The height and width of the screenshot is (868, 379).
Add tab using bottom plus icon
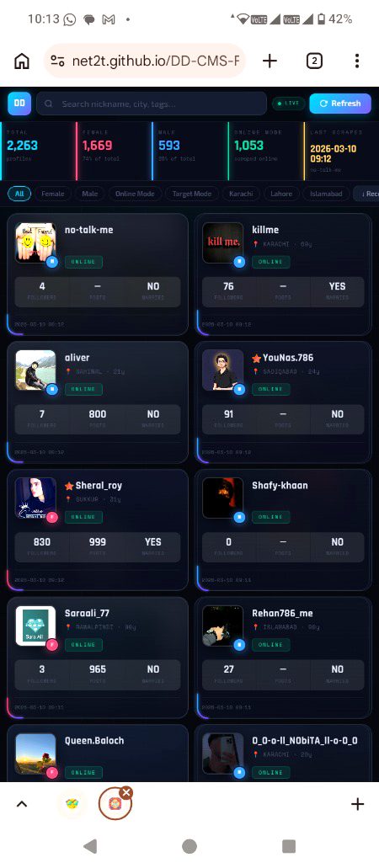357,804
